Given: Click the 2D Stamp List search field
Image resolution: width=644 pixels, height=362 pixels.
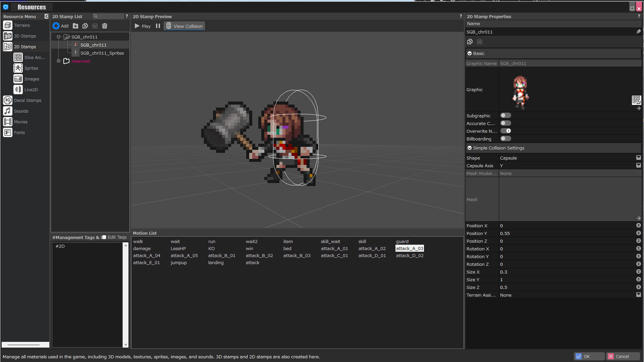Looking at the screenshot, I should pyautogui.click(x=108, y=16).
